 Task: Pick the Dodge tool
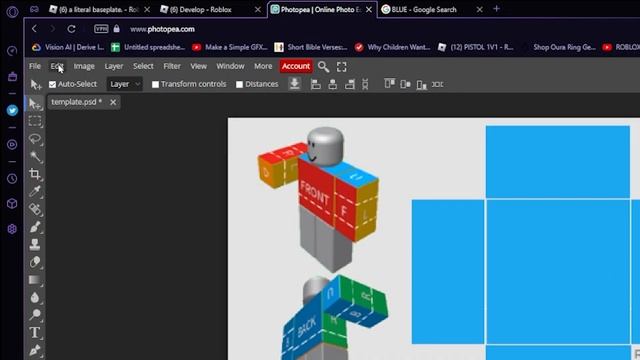pyautogui.click(x=35, y=315)
